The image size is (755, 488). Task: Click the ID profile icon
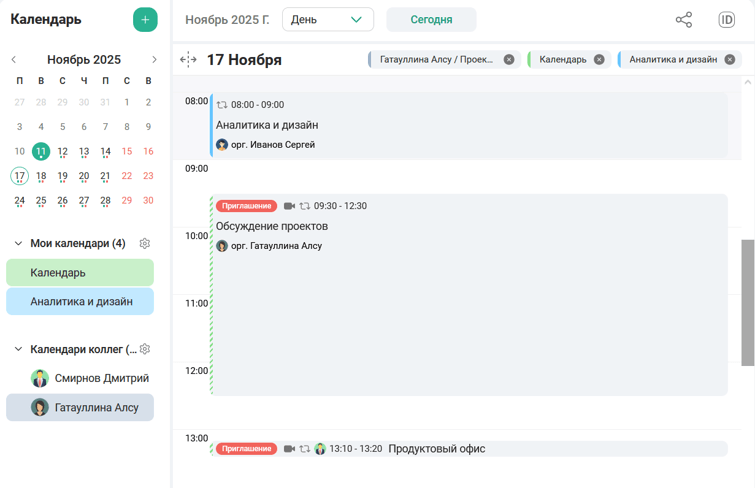(727, 20)
